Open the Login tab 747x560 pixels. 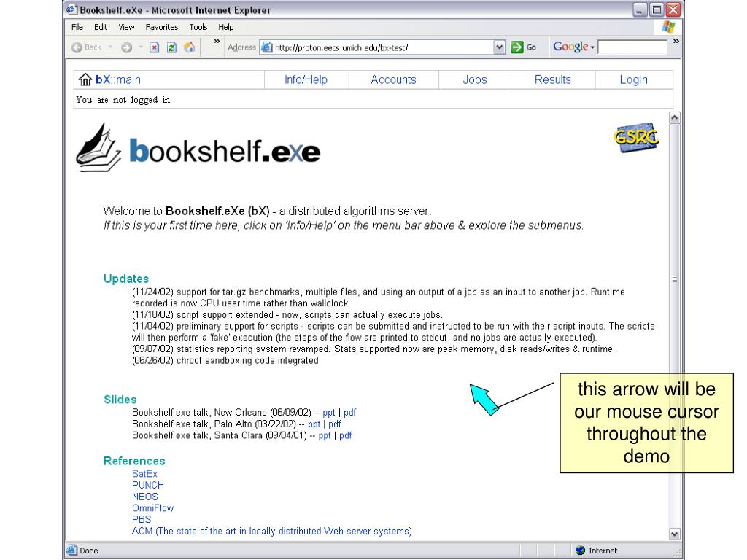634,79
